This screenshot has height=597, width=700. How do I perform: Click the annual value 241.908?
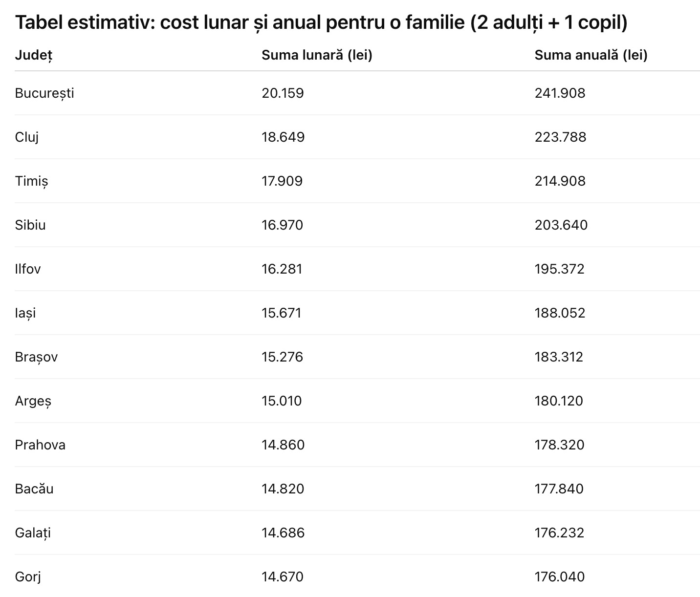point(560,93)
